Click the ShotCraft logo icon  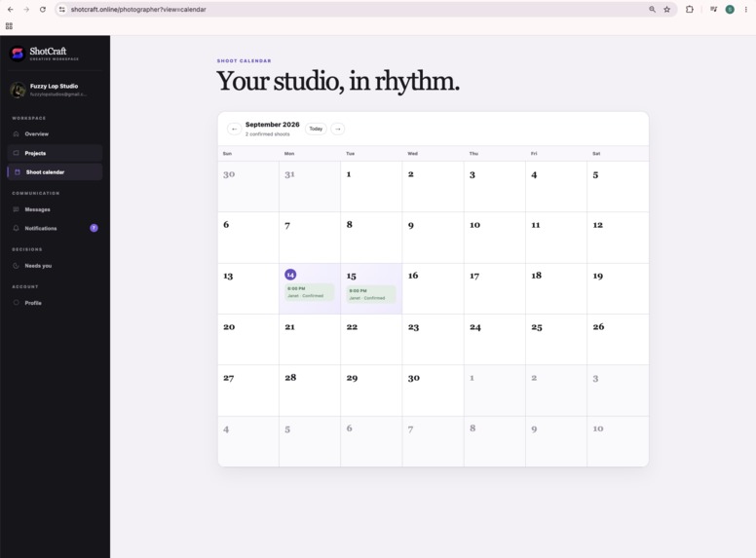18,53
